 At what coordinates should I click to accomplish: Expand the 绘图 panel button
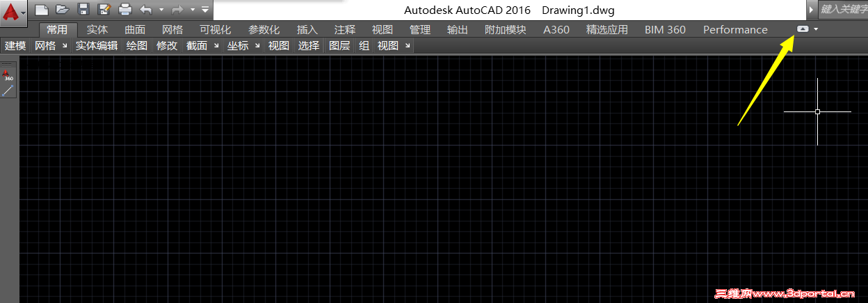pyautogui.click(x=137, y=46)
